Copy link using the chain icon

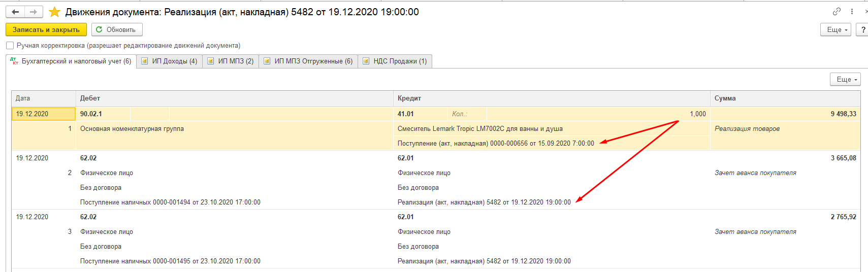click(837, 11)
